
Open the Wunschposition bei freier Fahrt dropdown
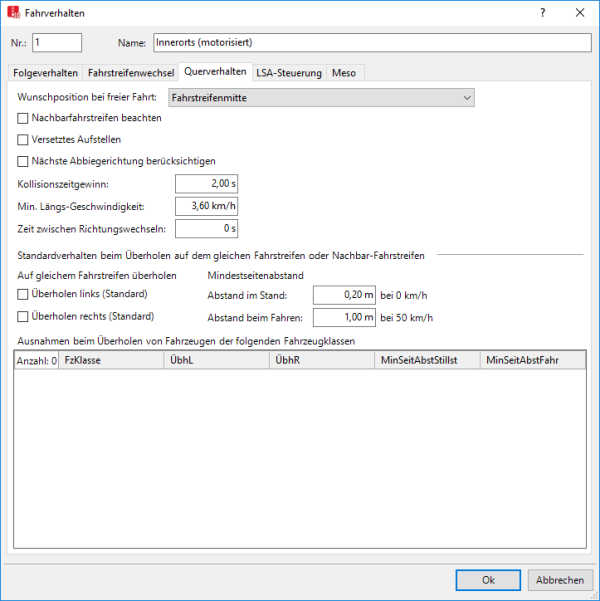[320, 98]
